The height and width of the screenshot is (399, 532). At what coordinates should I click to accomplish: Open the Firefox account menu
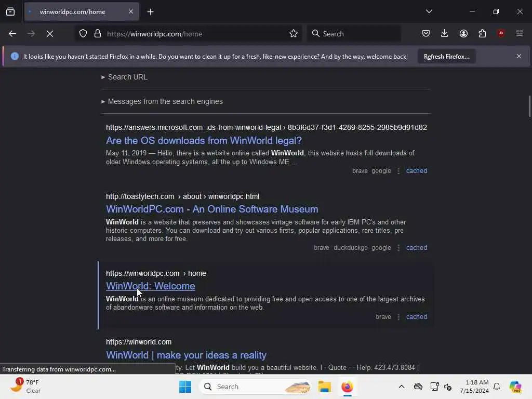[x=463, y=34]
